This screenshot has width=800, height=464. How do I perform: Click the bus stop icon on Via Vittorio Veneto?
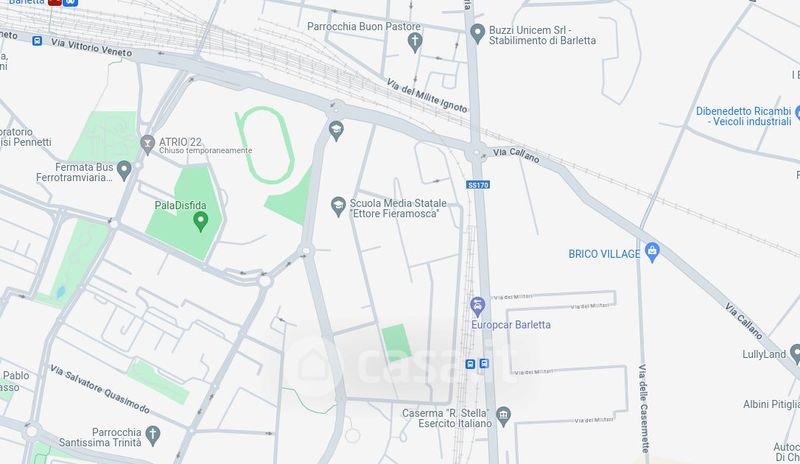pyautogui.click(x=37, y=40)
